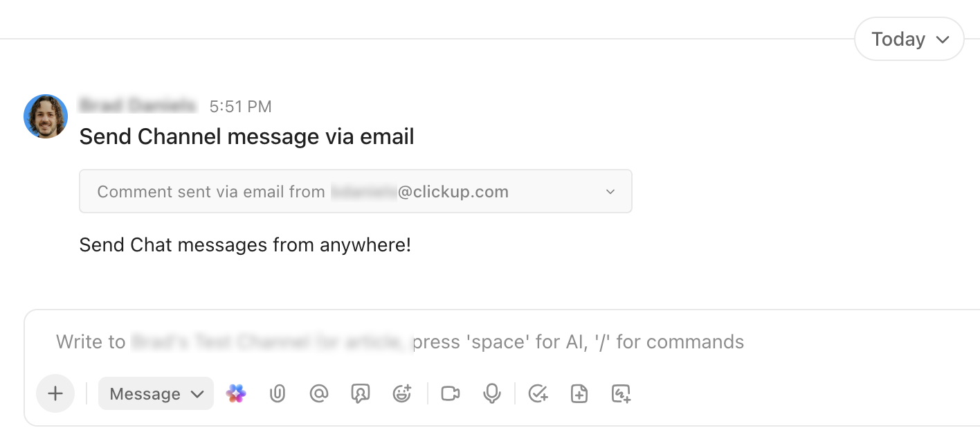Create a task from this message
980x446 pixels.
[538, 393]
